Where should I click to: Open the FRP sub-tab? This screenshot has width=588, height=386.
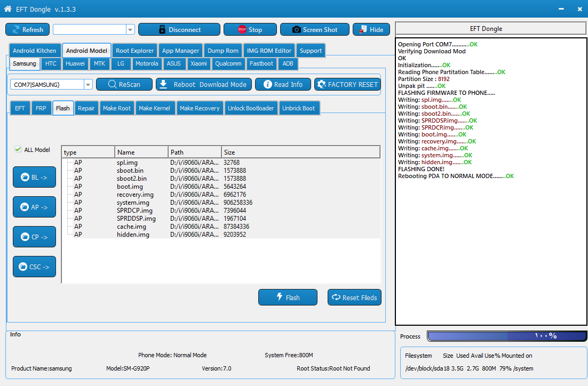(41, 108)
